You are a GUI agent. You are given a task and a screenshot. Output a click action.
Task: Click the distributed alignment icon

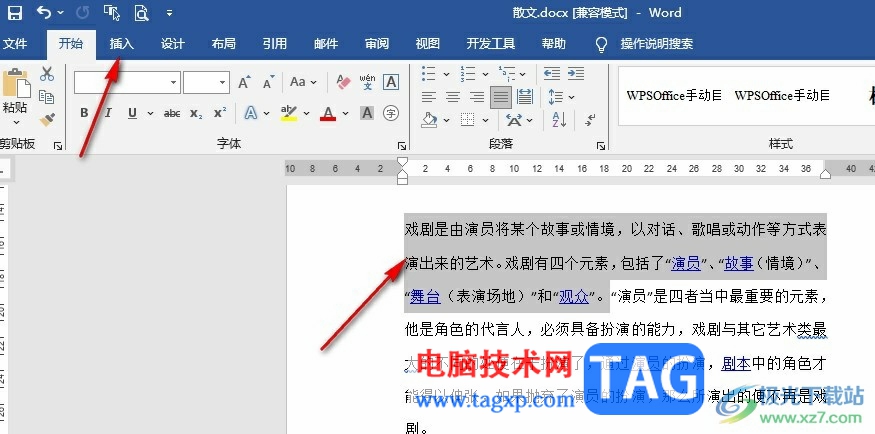coord(525,97)
